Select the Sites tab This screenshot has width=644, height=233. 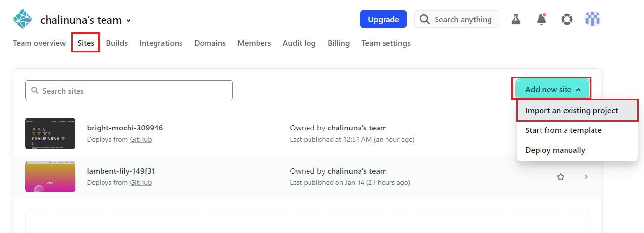point(86,43)
